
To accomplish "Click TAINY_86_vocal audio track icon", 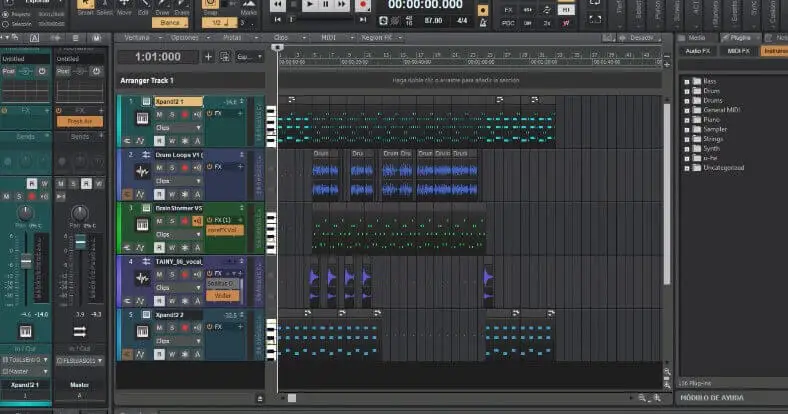I will 142,278.
